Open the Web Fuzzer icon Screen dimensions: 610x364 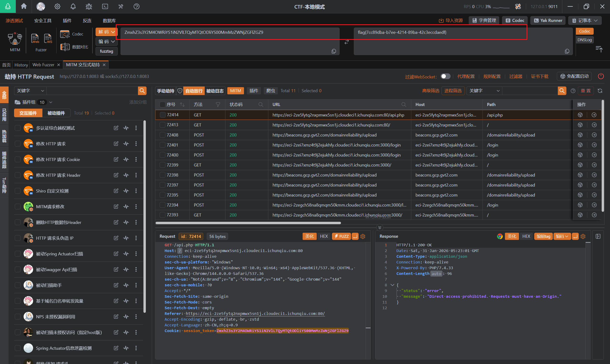35,39
